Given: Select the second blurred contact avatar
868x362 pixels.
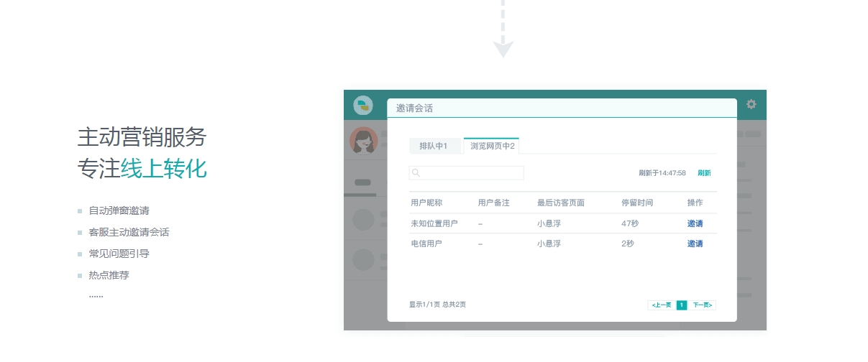Looking at the screenshot, I should point(364,259).
